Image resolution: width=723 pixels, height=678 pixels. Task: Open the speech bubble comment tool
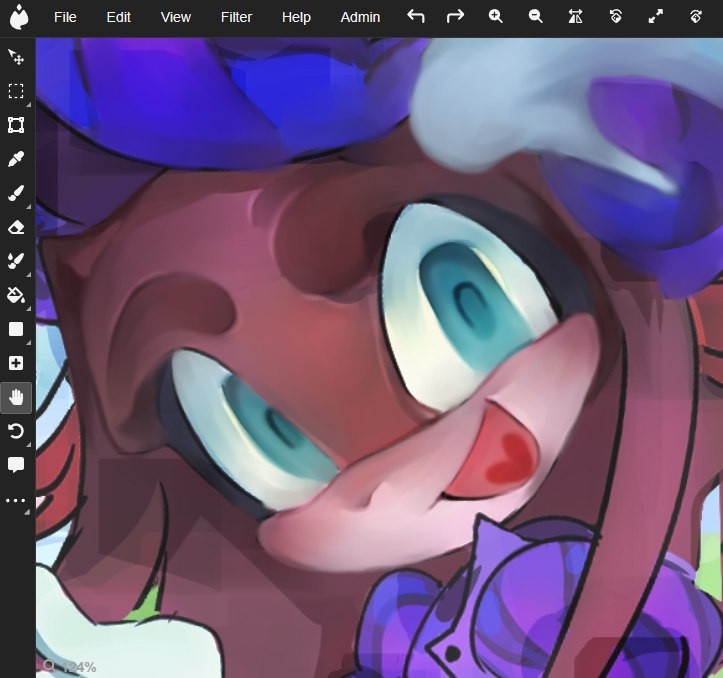[16, 465]
